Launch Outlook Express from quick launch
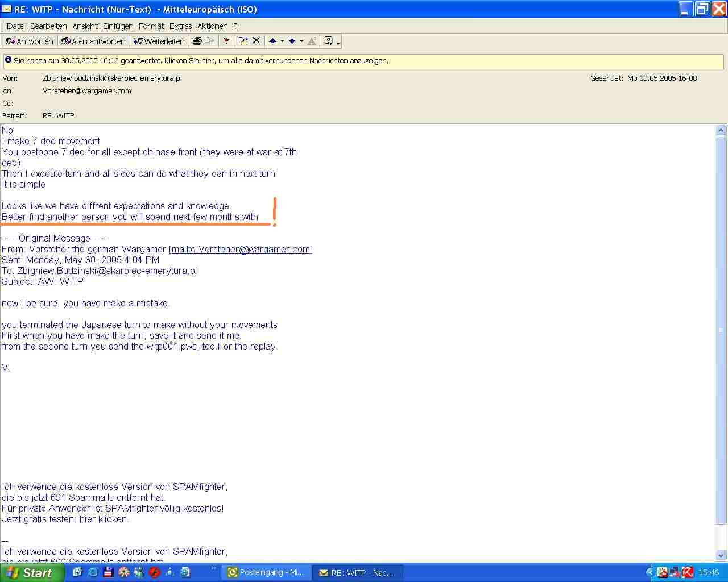Screen dimensions: 728x582 click(77, 572)
